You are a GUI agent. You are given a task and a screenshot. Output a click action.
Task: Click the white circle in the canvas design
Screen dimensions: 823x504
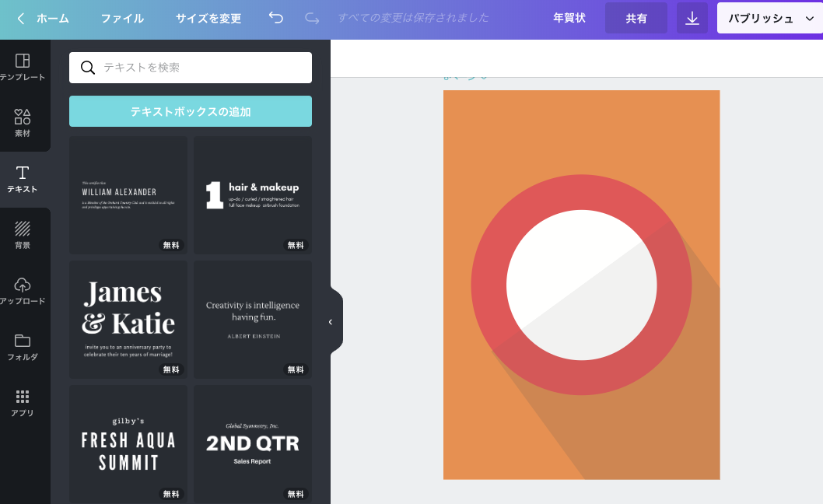(x=582, y=285)
